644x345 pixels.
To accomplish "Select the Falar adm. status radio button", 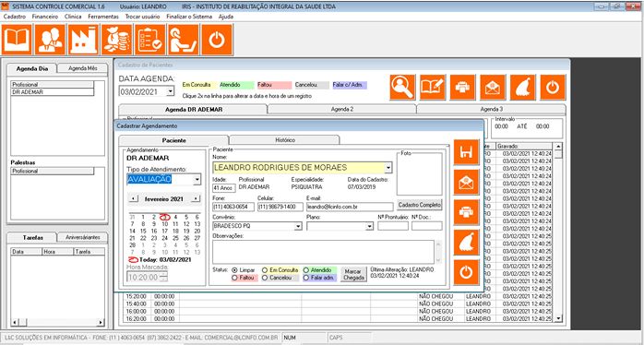I will (306, 278).
